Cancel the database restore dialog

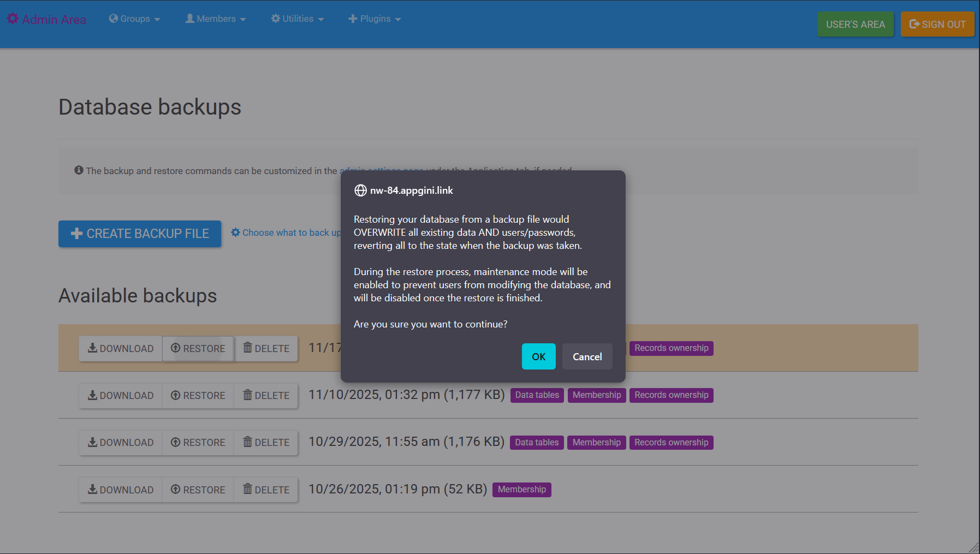[587, 356]
